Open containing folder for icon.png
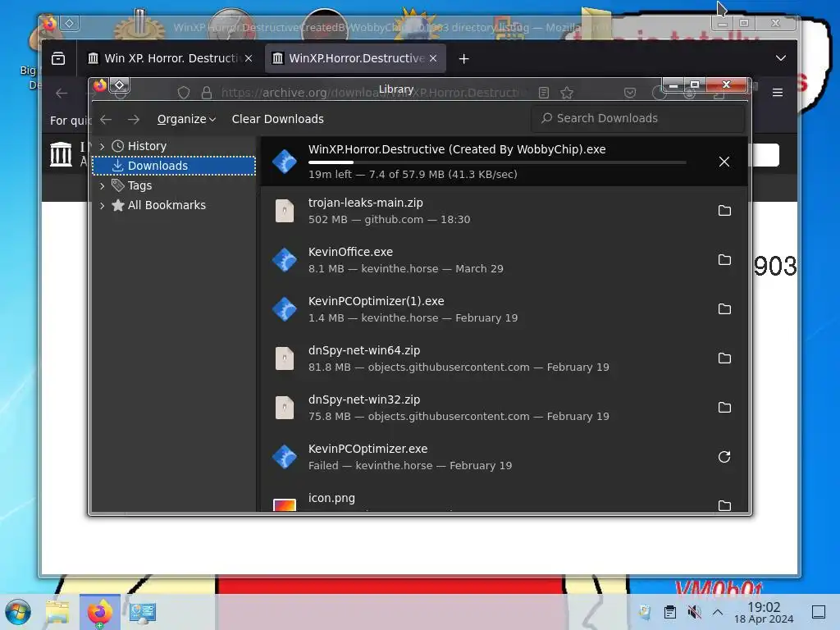The width and height of the screenshot is (840, 630). pyautogui.click(x=724, y=505)
